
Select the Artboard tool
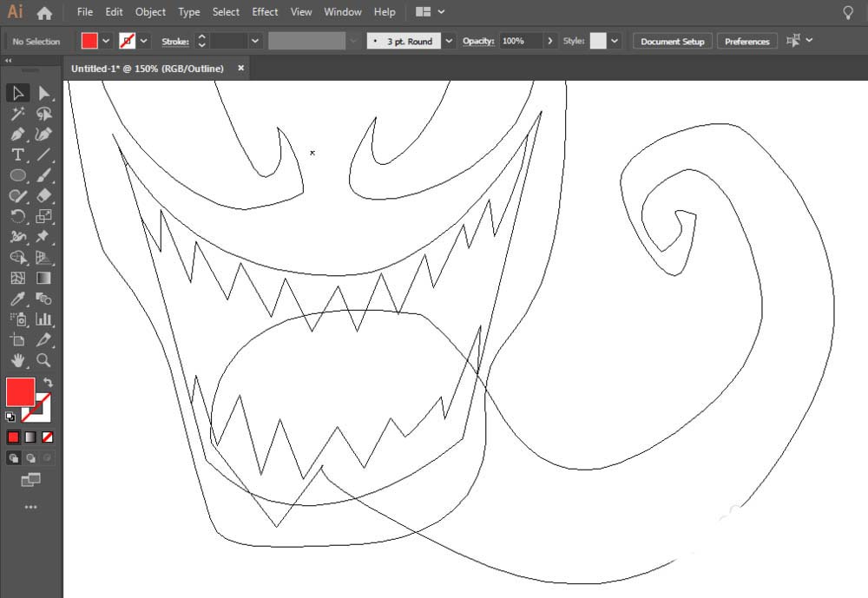17,339
